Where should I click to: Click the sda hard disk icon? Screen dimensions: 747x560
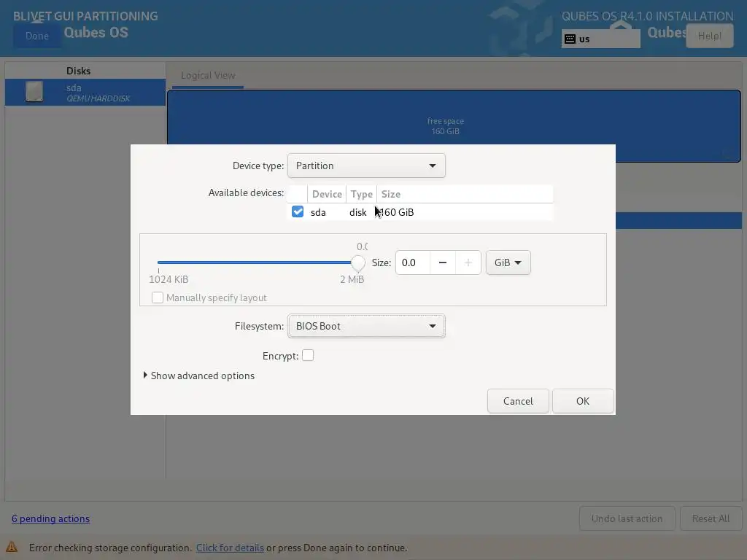pyautogui.click(x=34, y=91)
